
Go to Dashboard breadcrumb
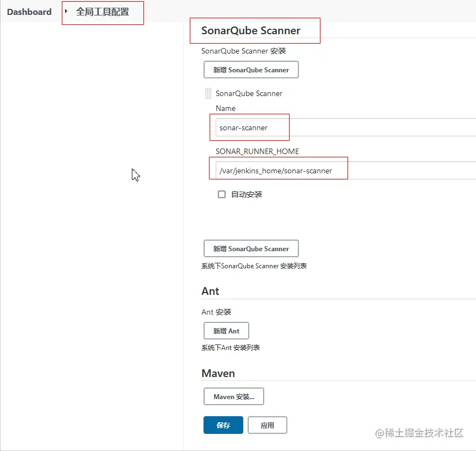29,12
